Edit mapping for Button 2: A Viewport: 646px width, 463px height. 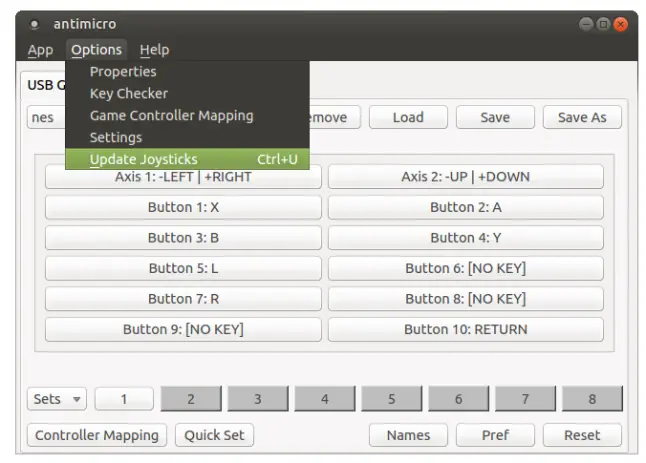point(466,207)
